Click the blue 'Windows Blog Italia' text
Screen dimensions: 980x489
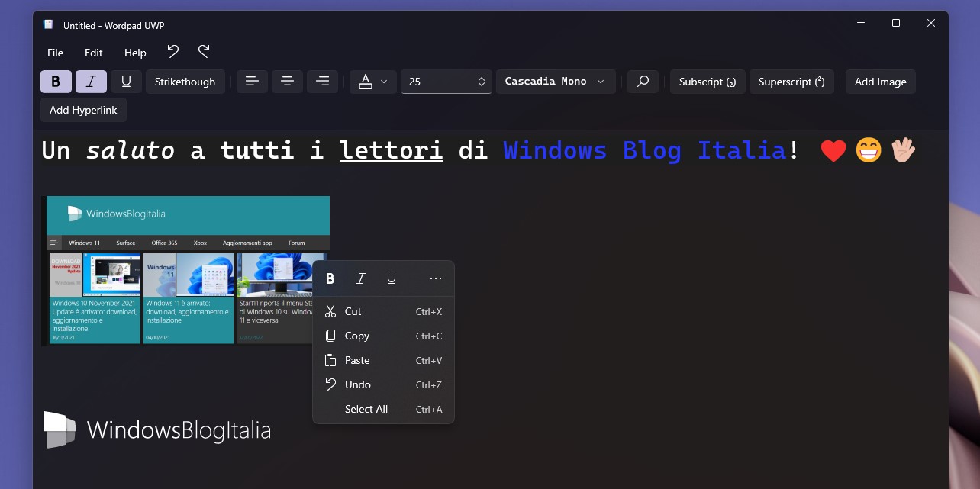click(x=644, y=150)
